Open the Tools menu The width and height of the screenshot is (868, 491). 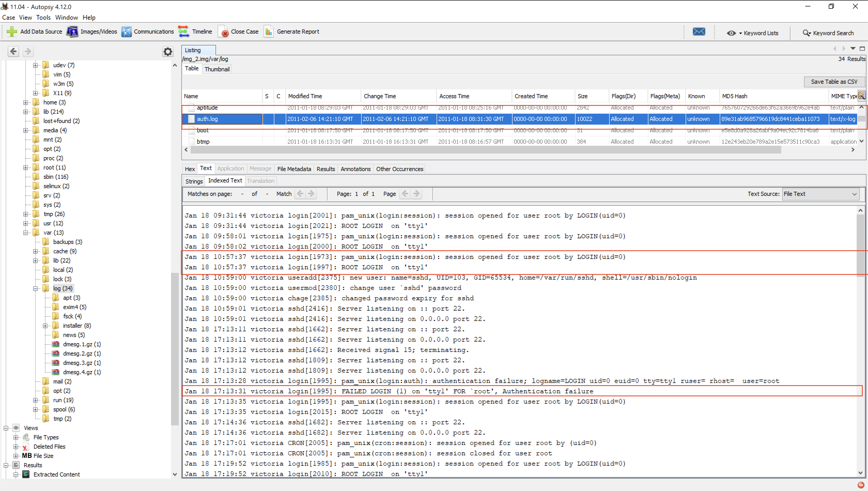coord(43,17)
